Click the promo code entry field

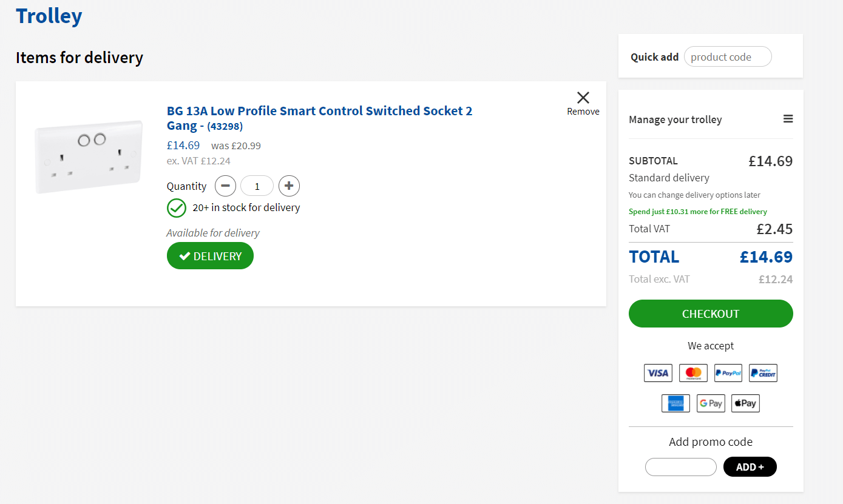pyautogui.click(x=680, y=466)
